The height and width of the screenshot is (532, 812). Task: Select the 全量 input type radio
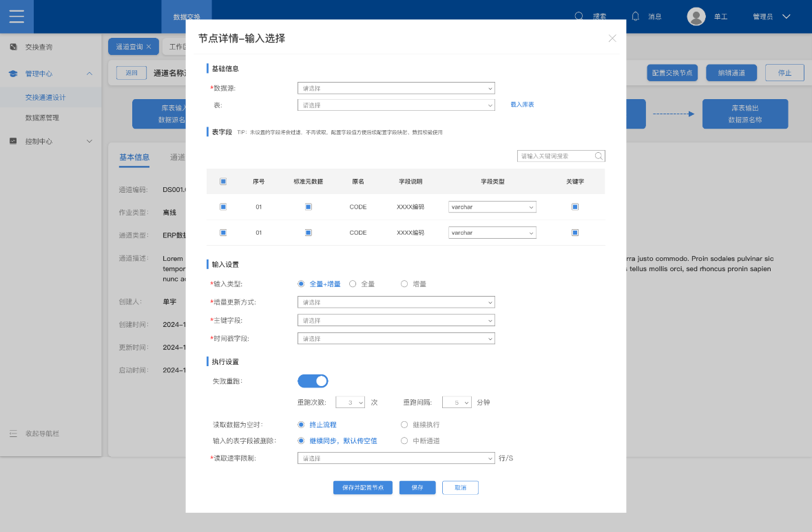pyautogui.click(x=353, y=284)
